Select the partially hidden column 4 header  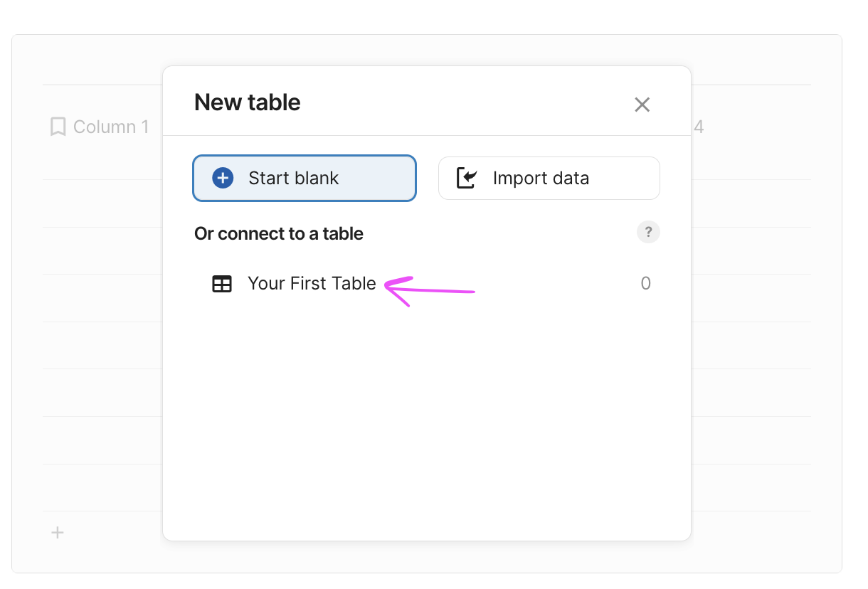coord(699,127)
